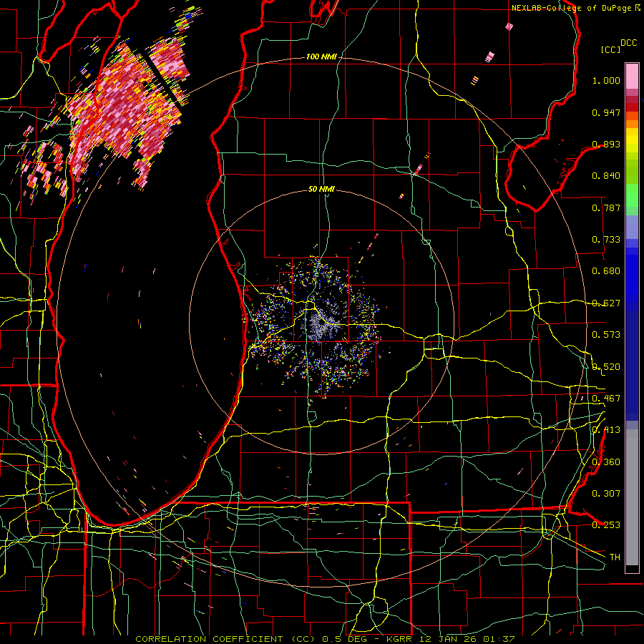
Task: Click the 0.253 color scale value
Action: (606, 525)
